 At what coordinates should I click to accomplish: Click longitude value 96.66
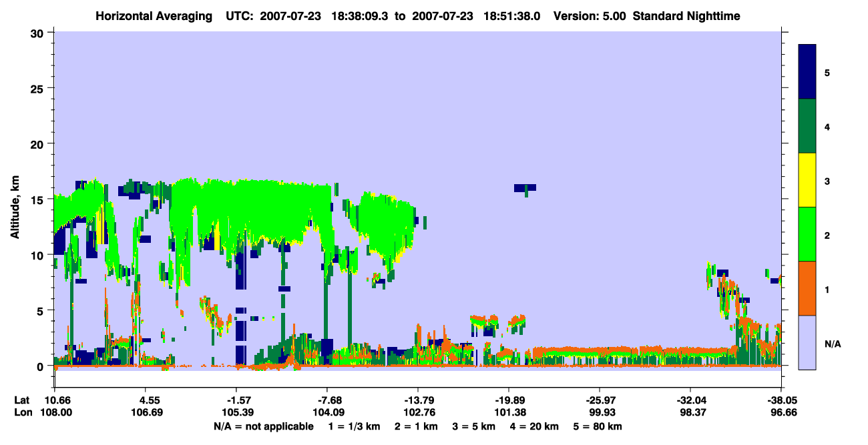coord(781,412)
